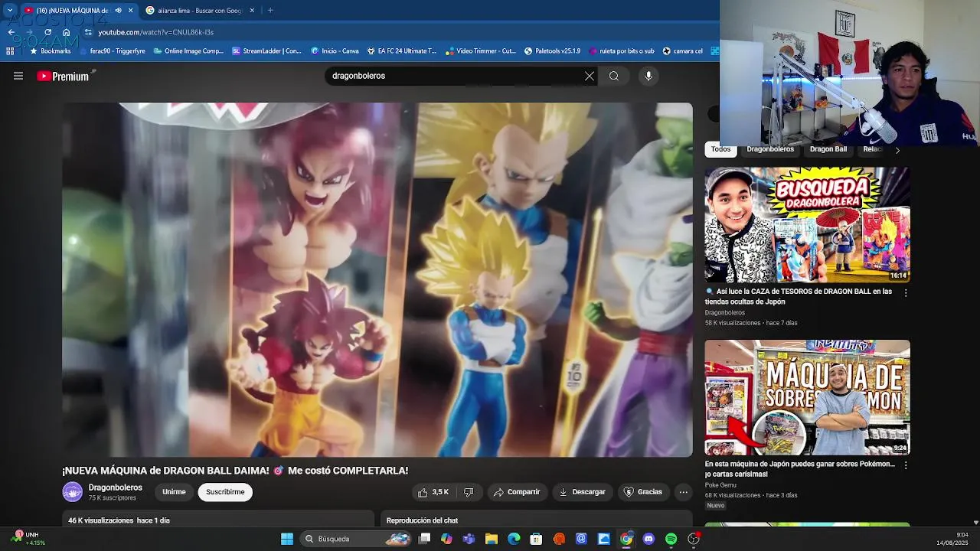The width and height of the screenshot is (980, 551).
Task: Open BUSQUEDA DRAGONBOLERA video thumbnail
Action: click(x=808, y=225)
